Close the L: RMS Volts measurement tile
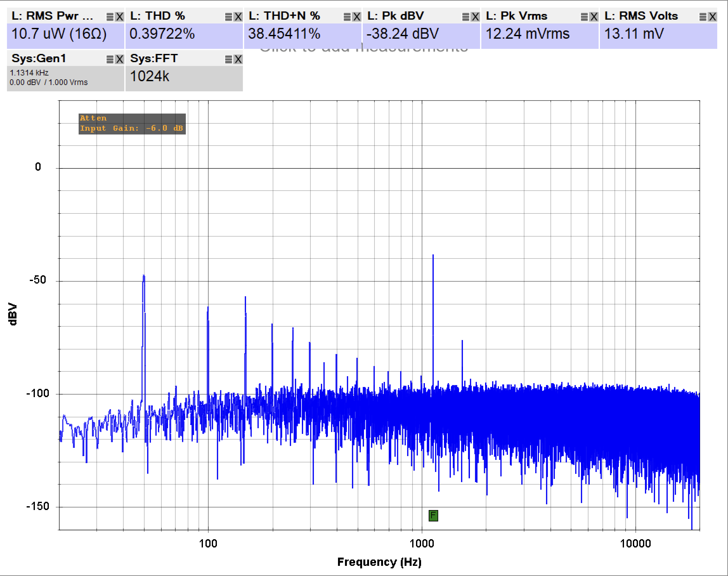This screenshot has height=576, width=728. click(712, 16)
